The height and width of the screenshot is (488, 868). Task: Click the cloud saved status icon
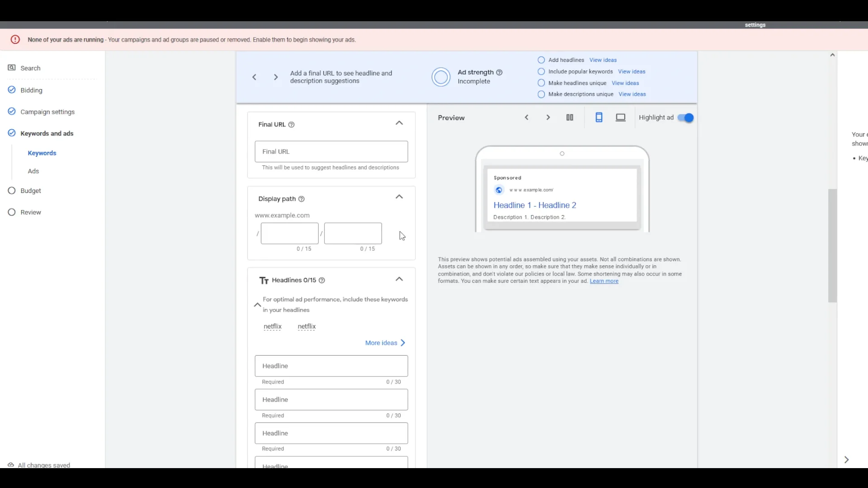click(x=11, y=465)
